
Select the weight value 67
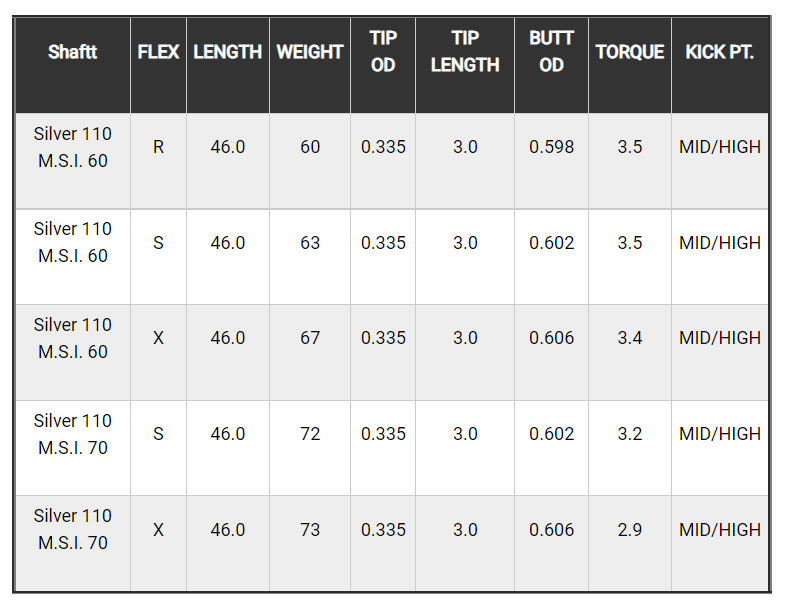(x=310, y=338)
